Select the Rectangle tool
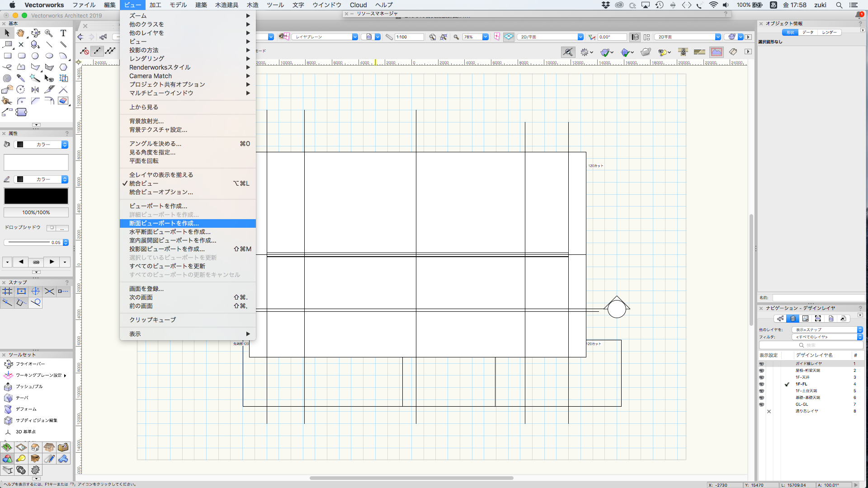This screenshot has height=488, width=868. (x=7, y=56)
